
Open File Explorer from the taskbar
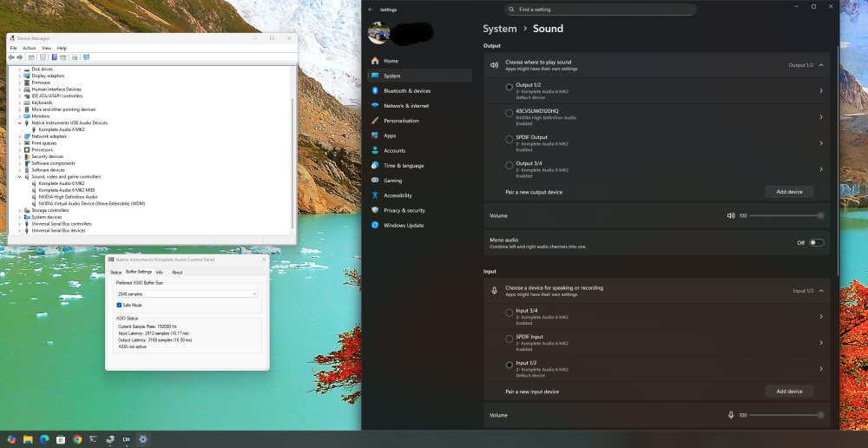[28, 439]
